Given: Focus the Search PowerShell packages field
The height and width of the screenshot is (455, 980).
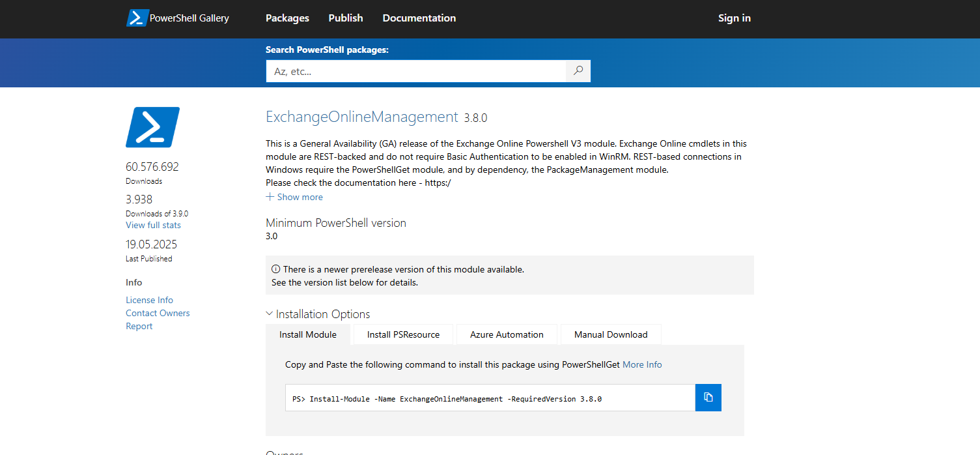Looking at the screenshot, I should click(416, 71).
